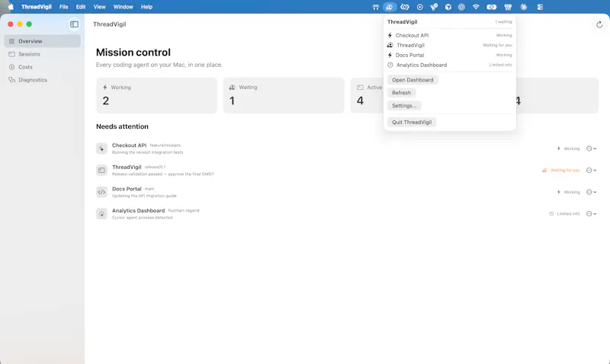
Task: Click the circled play icon in menu bar
Action: tap(420, 7)
